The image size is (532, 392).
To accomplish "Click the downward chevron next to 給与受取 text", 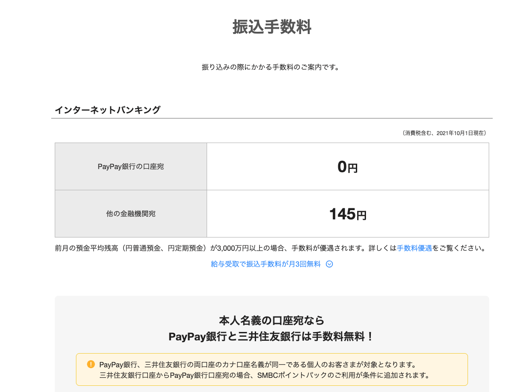I will [x=329, y=264].
